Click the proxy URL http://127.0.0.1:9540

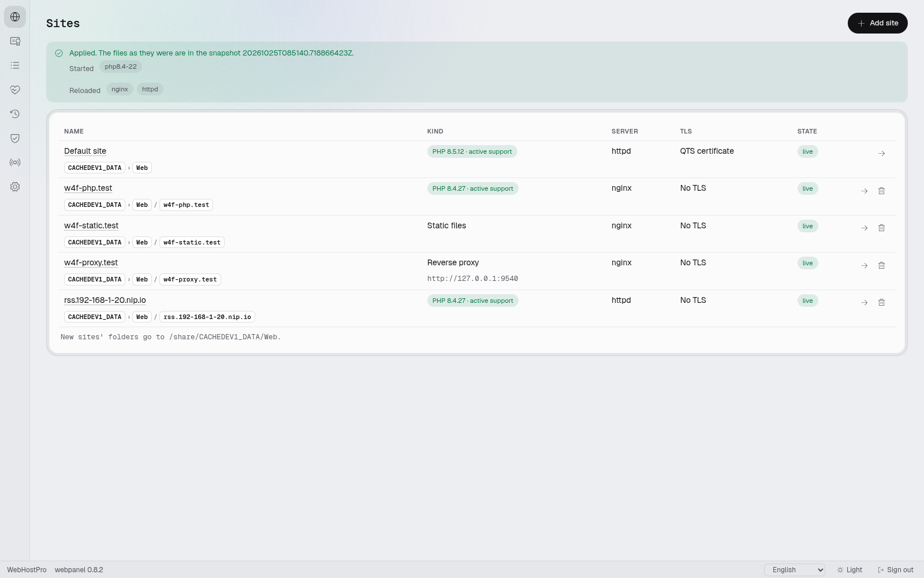click(x=472, y=279)
